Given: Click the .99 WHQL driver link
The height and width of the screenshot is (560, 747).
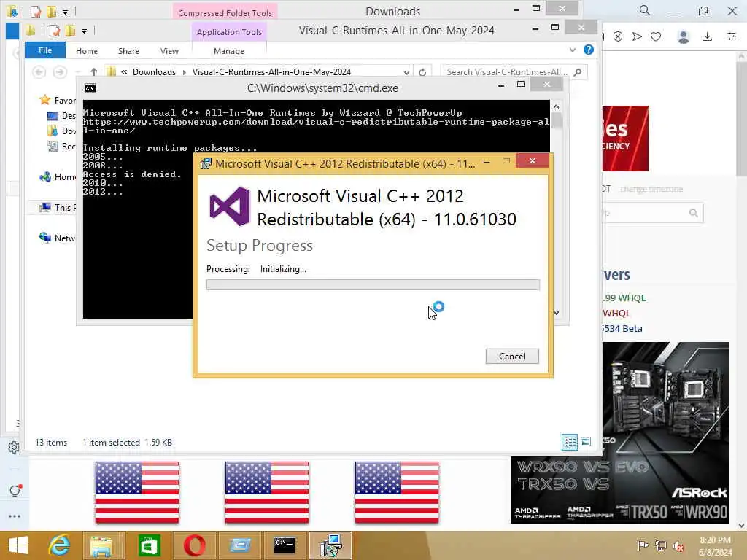Looking at the screenshot, I should [x=624, y=298].
